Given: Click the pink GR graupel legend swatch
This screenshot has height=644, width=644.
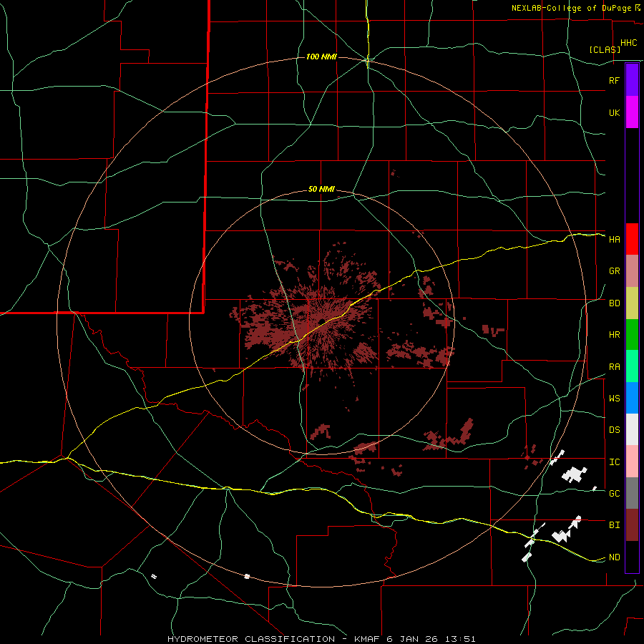Looking at the screenshot, I should 632,271.
